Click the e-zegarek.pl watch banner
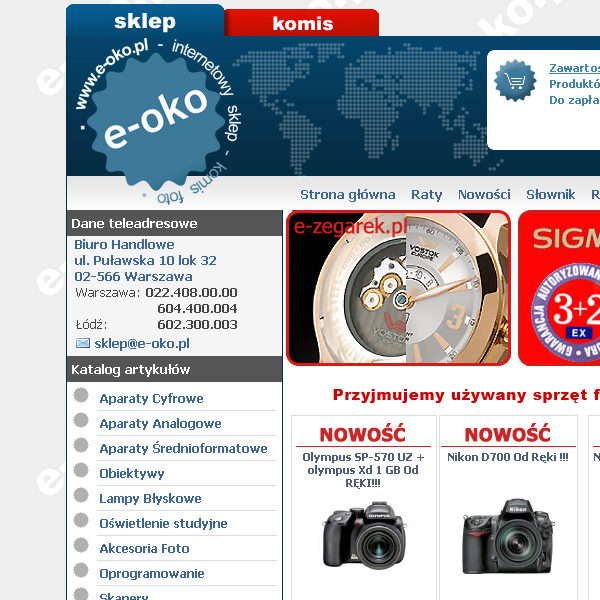The image size is (600, 600). click(x=398, y=288)
